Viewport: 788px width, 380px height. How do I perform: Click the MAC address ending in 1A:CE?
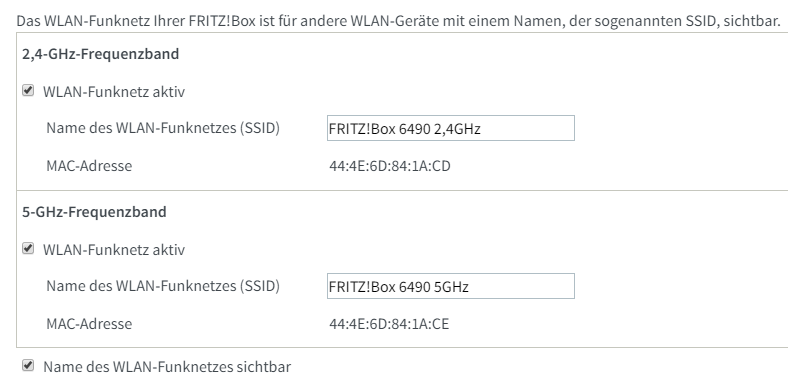389,324
